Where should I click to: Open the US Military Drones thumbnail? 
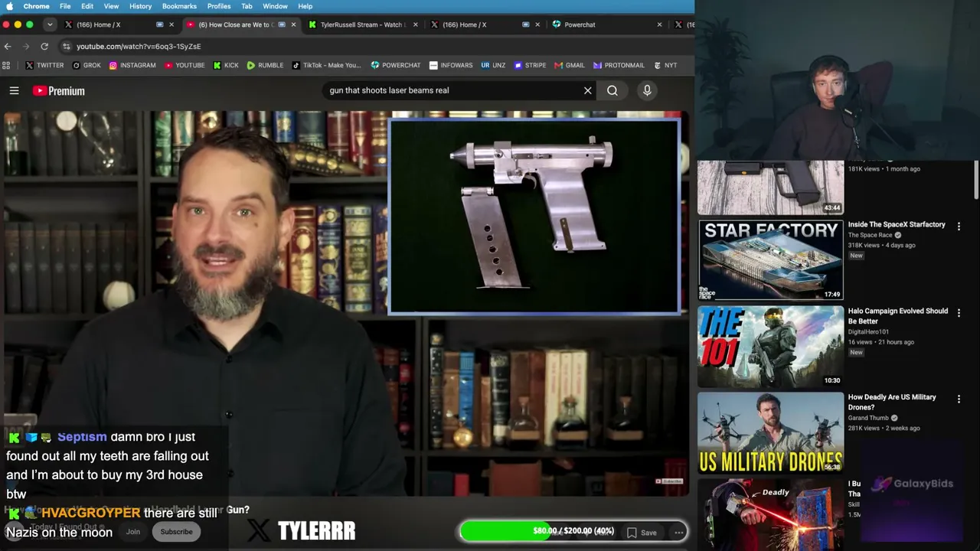tap(770, 433)
